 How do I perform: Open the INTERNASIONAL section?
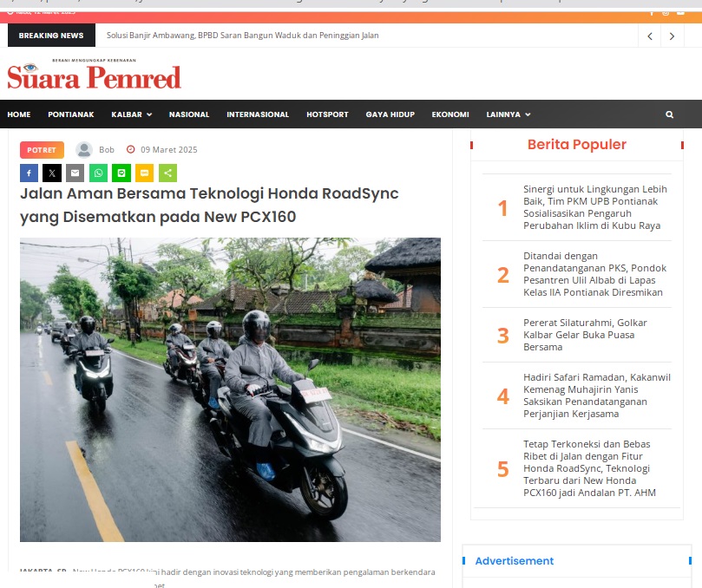(x=258, y=114)
